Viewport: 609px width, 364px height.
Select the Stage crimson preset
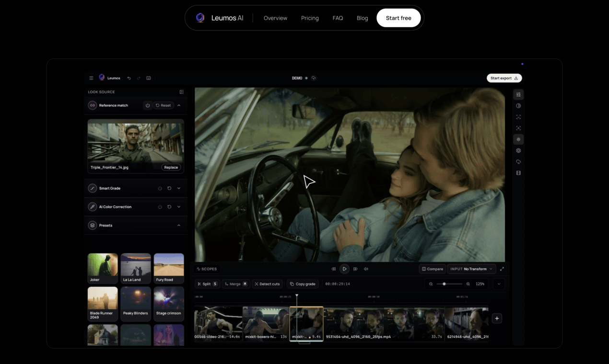pyautogui.click(x=169, y=304)
